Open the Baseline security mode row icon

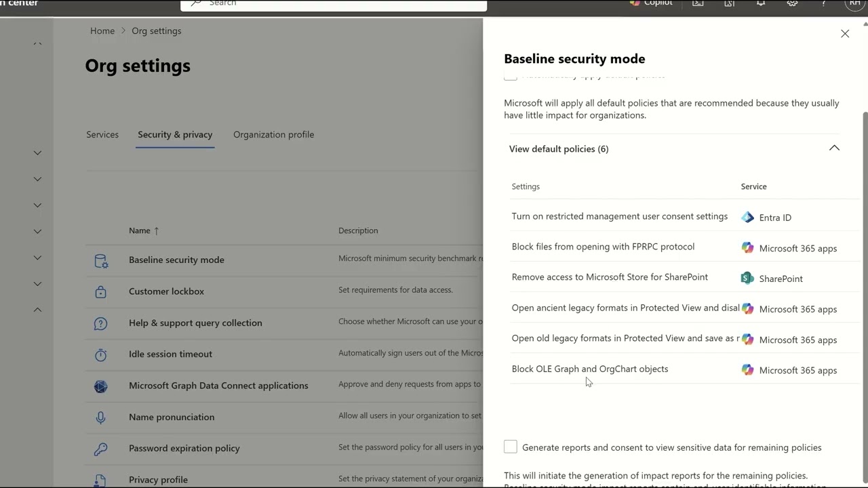(100, 260)
